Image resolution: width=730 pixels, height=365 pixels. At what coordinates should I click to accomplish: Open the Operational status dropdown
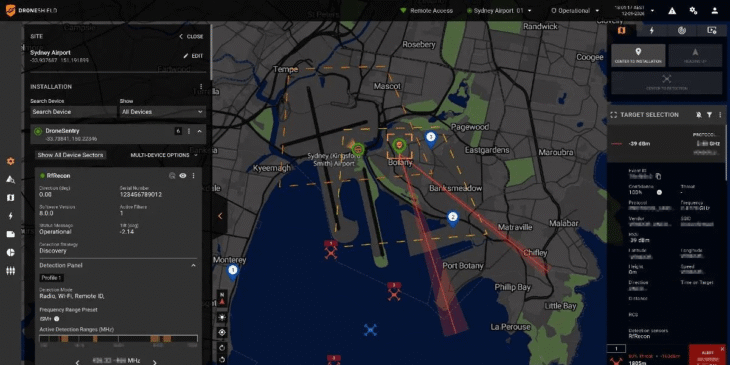pyautogui.click(x=575, y=11)
